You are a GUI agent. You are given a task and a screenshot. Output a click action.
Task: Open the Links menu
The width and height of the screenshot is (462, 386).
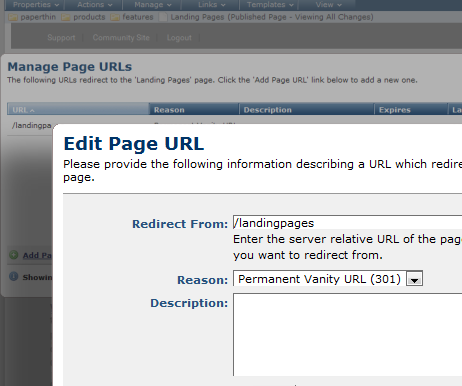(211, 5)
